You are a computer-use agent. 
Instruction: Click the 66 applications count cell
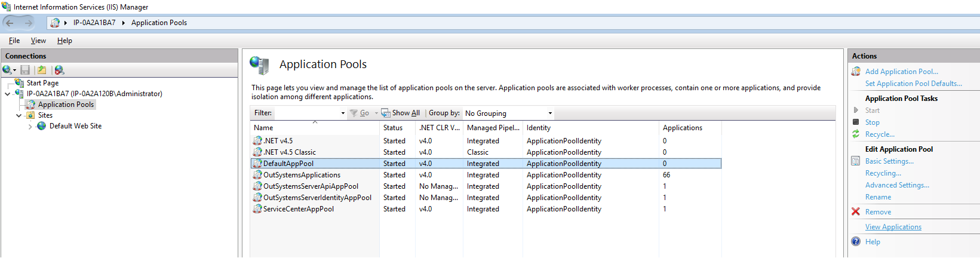(x=666, y=175)
